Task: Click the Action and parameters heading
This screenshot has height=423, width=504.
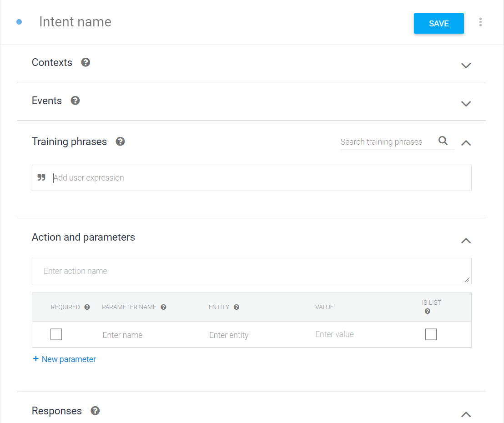Action: click(x=83, y=237)
